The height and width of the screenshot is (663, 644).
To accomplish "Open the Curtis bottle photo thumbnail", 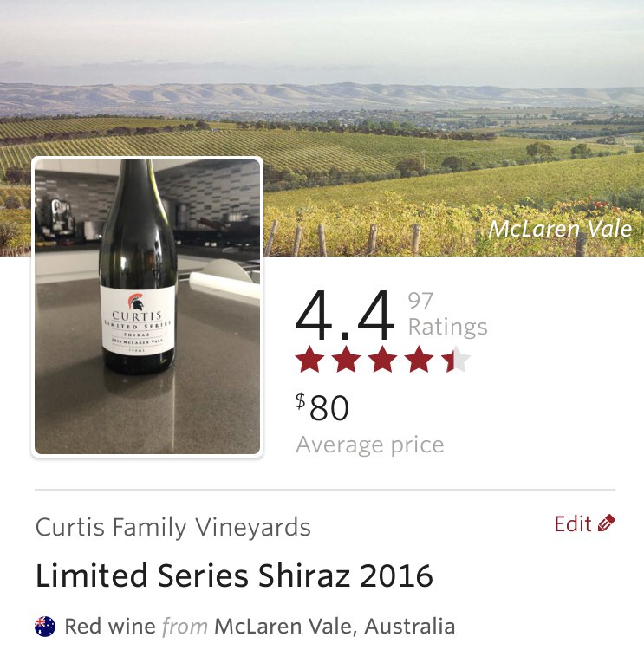I will (147, 307).
